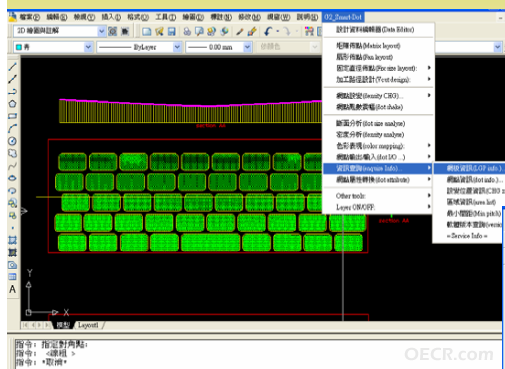This screenshot has width=505, height=369.
Task: Select the Revision Cloud tool
Action: pos(12,153)
